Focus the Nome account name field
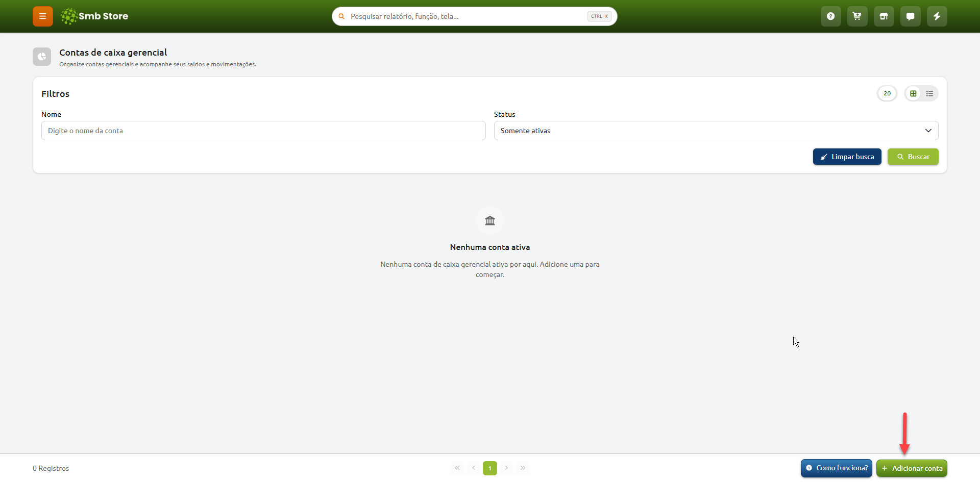Screen dimensions: 980x482 [263, 131]
